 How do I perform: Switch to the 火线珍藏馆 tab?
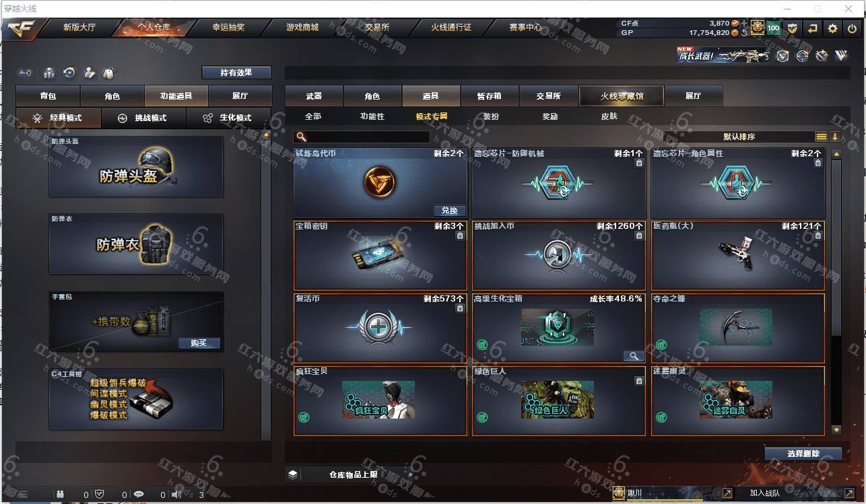click(622, 96)
